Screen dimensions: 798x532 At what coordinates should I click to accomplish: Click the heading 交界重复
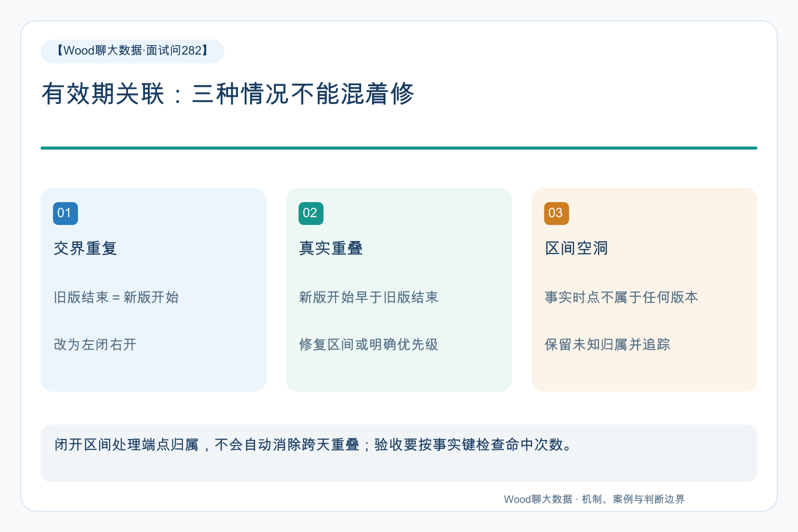pos(85,248)
